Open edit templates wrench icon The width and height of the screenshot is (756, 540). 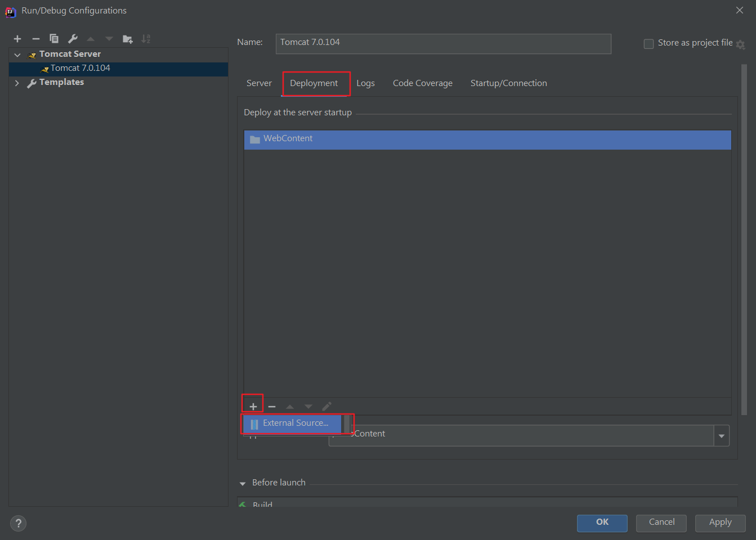(x=73, y=39)
